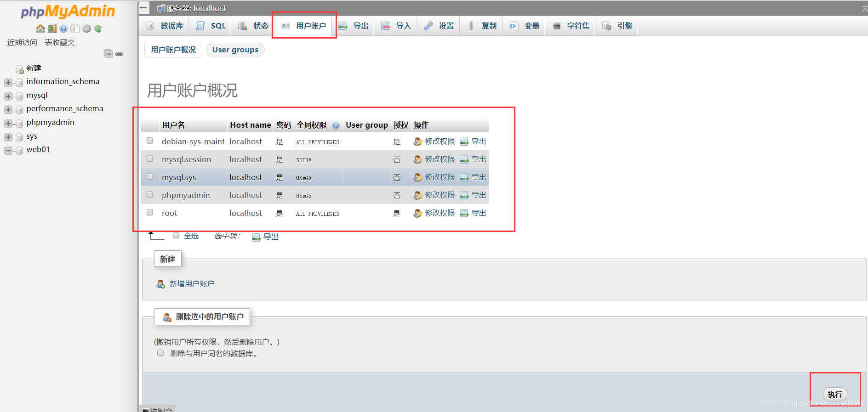
Task: Click edit privileges icon for mysql.session
Action: tap(417, 159)
